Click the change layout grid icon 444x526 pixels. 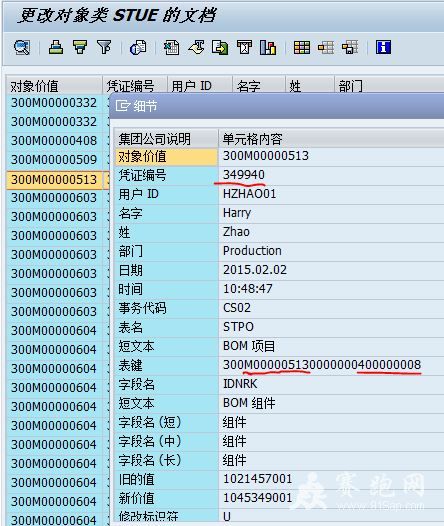coord(301,47)
